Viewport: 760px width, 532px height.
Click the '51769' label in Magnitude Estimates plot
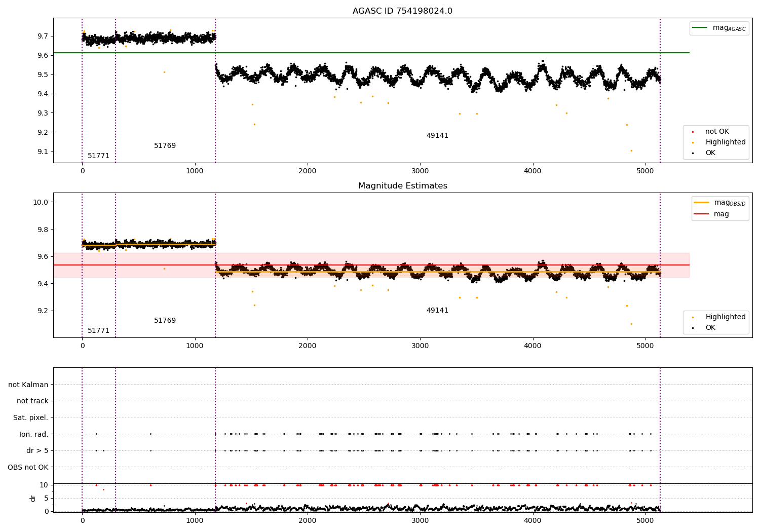165,321
